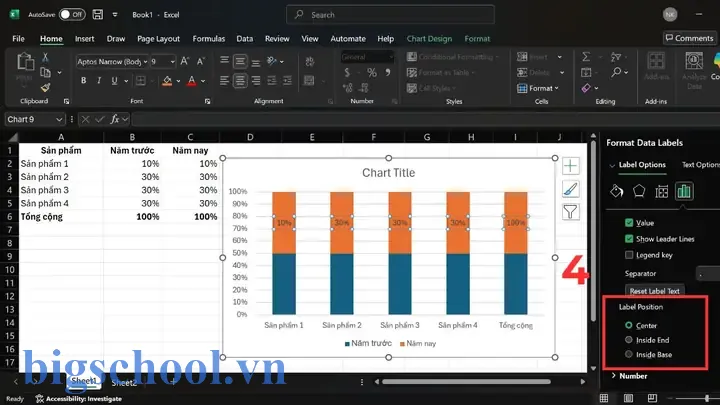The height and width of the screenshot is (405, 720).
Task: Click the Cut scissors icon
Action: point(45,57)
